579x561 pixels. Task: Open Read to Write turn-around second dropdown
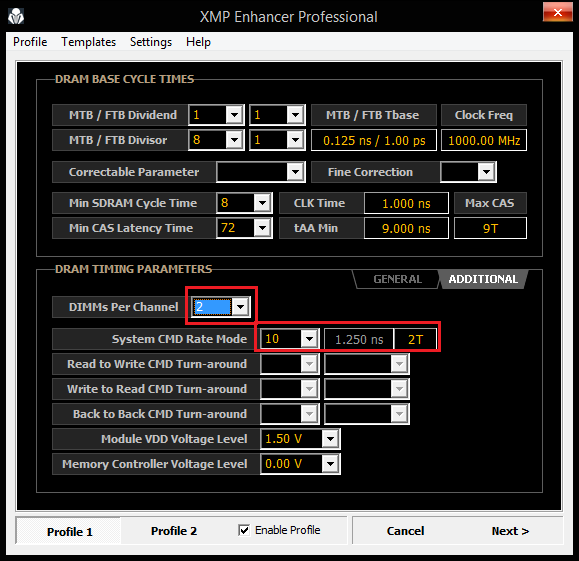point(399,364)
